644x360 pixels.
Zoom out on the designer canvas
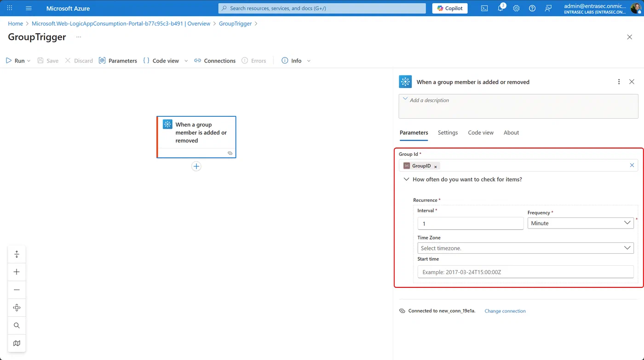(17, 290)
